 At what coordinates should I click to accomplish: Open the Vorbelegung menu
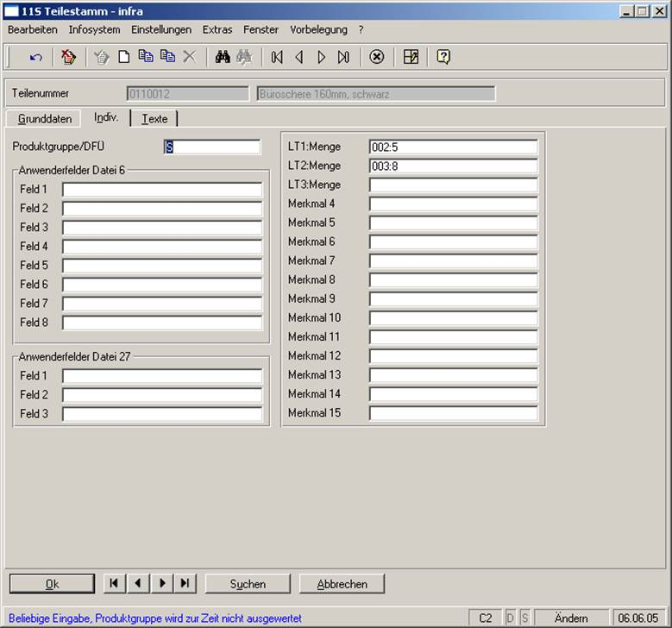[318, 29]
